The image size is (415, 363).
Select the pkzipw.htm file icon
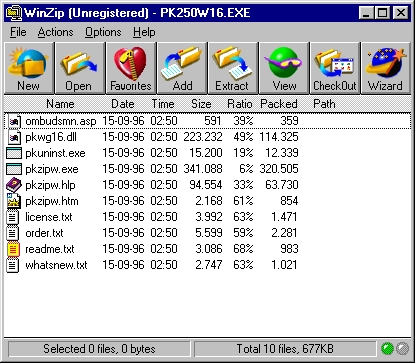(14, 201)
